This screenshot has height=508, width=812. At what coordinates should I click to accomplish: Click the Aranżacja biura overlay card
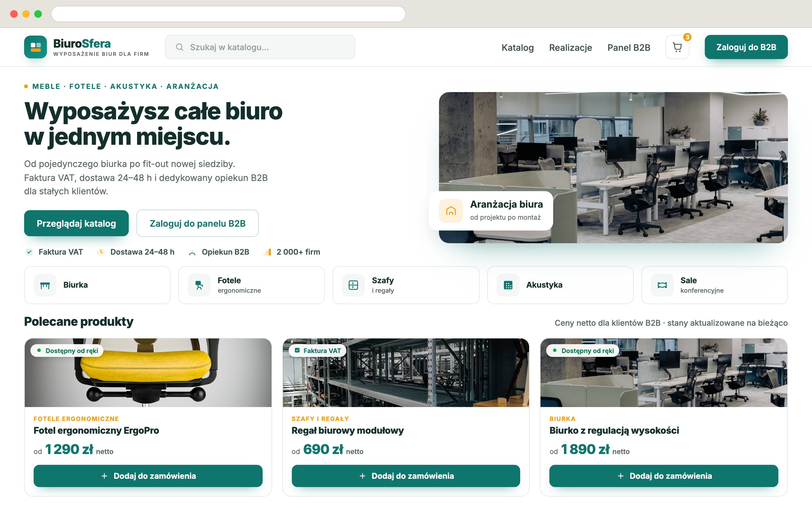(491, 211)
